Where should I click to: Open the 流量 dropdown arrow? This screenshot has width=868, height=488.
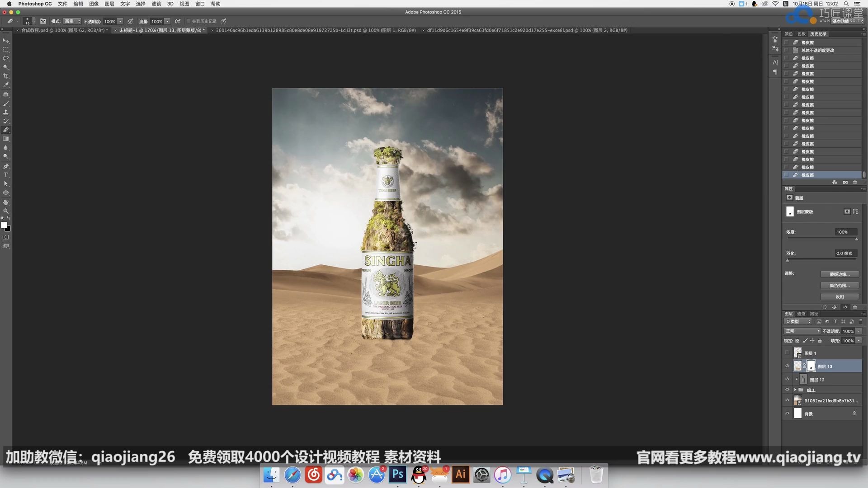(x=167, y=21)
